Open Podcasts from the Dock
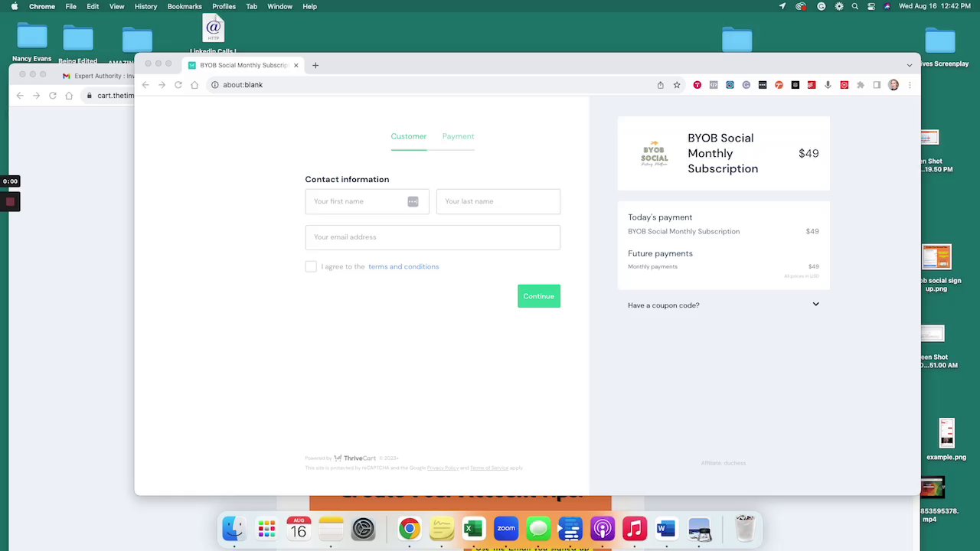 click(x=603, y=529)
